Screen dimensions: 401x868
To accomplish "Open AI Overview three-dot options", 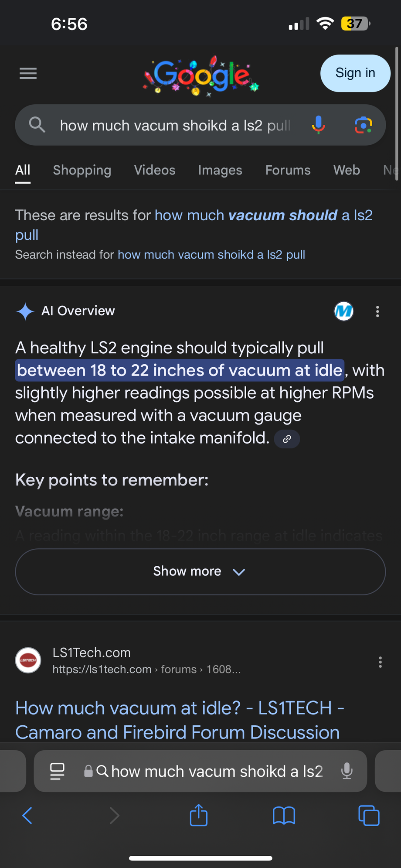I will point(377,311).
